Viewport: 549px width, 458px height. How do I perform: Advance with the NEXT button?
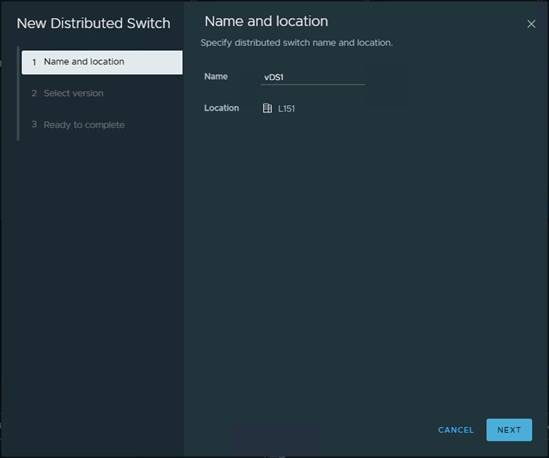[509, 430]
